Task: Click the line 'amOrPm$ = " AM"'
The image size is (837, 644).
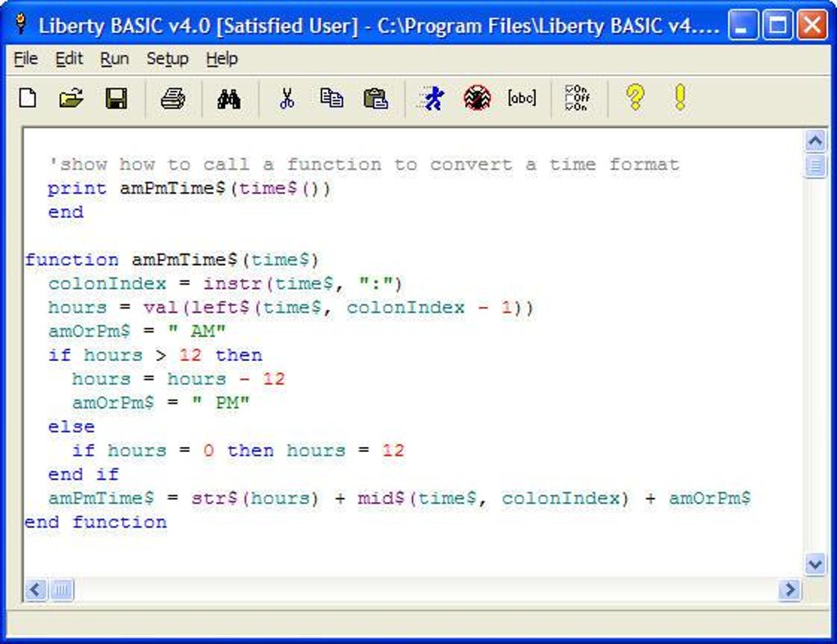Action: 137,332
